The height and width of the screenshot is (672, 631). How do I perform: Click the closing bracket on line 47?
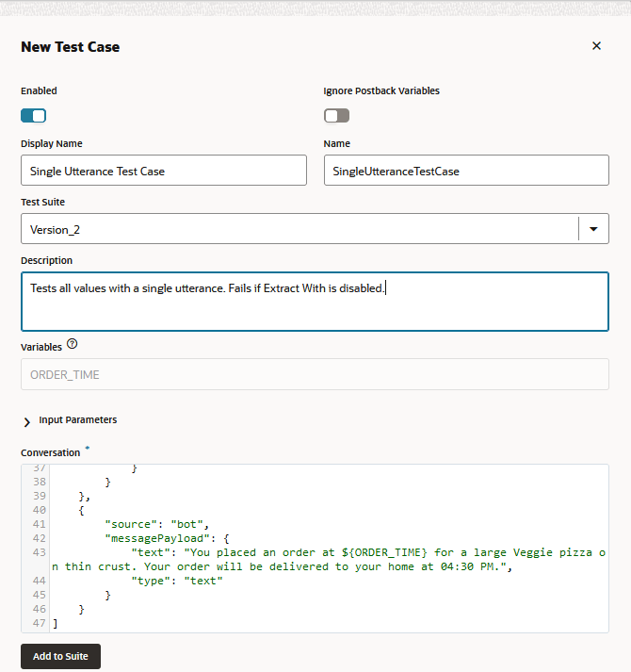pos(56,623)
